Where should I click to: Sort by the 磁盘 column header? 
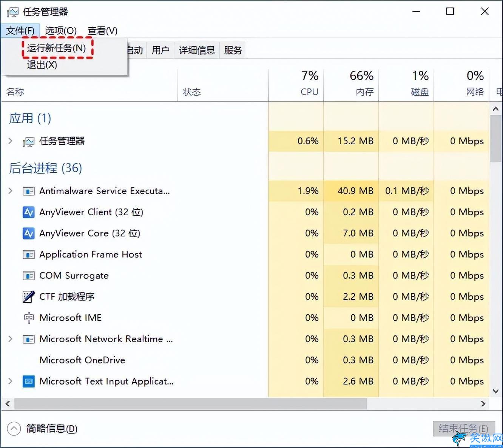[406, 85]
